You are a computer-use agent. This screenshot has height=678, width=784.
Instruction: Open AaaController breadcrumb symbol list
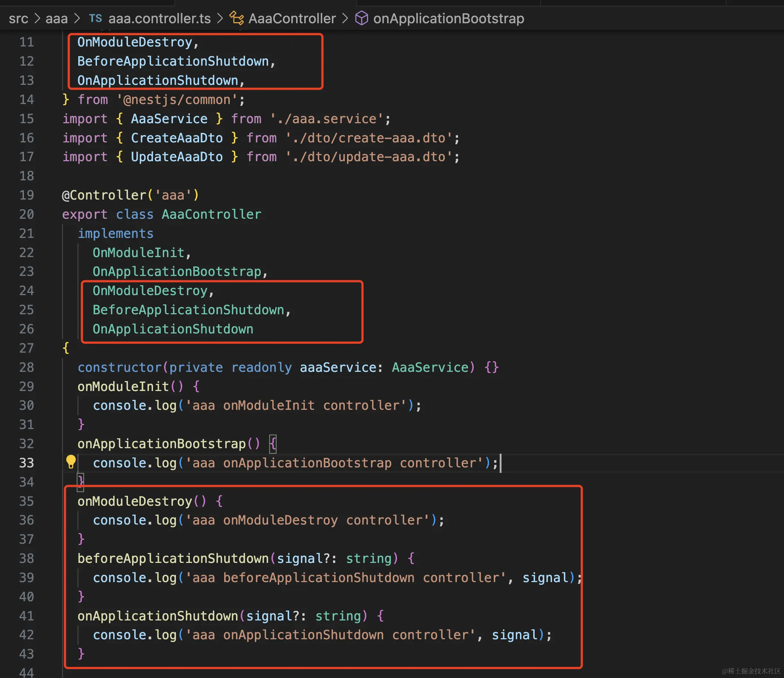(292, 18)
